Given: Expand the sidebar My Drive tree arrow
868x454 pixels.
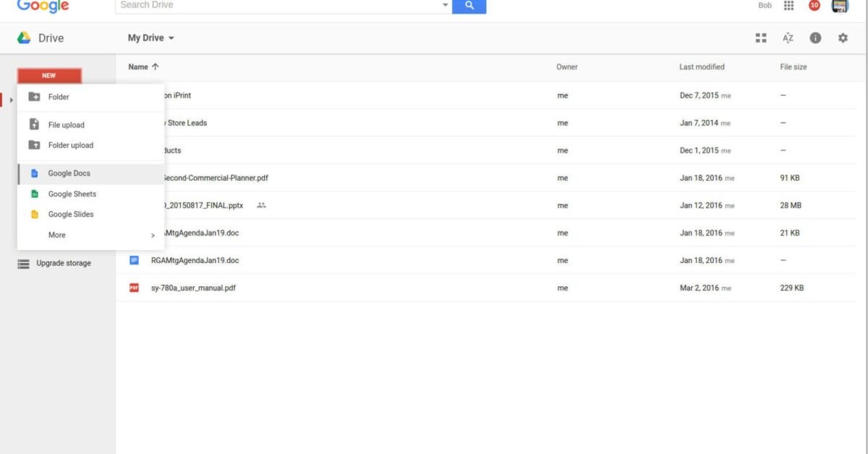Looking at the screenshot, I should pos(11,99).
